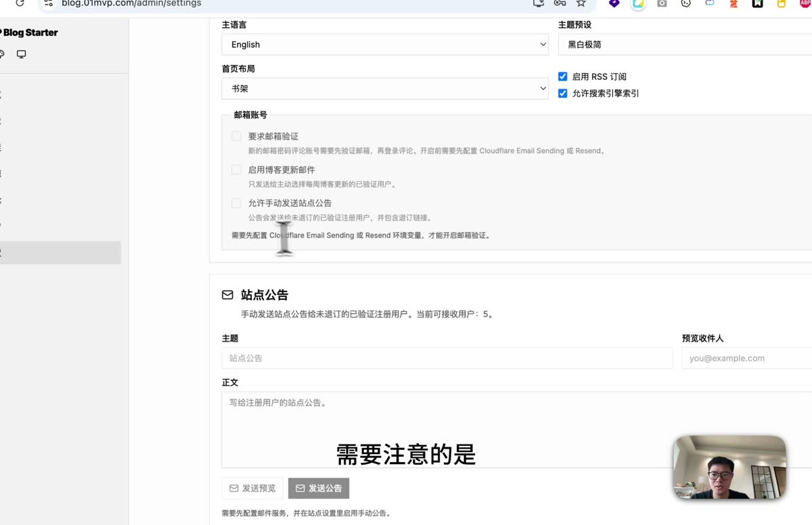
Task: Open the yellow mug extension icon
Action: [781, 3]
